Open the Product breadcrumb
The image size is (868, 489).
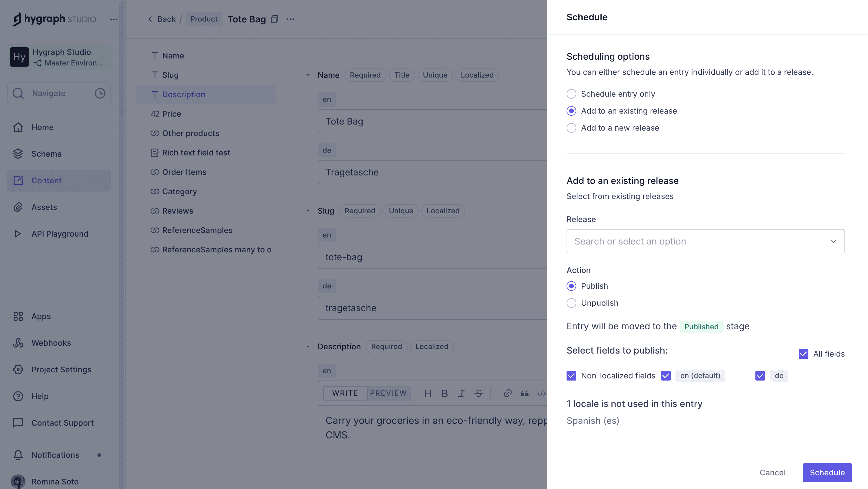(203, 19)
